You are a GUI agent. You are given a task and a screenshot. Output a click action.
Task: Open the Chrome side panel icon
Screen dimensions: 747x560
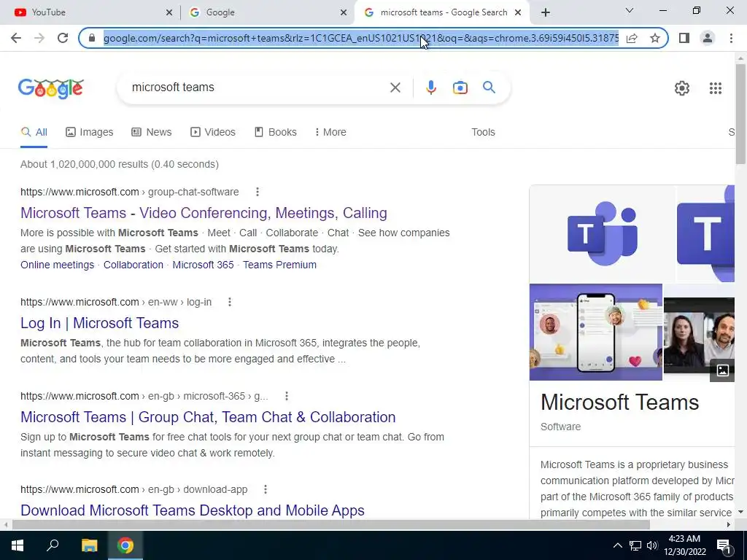pos(684,38)
